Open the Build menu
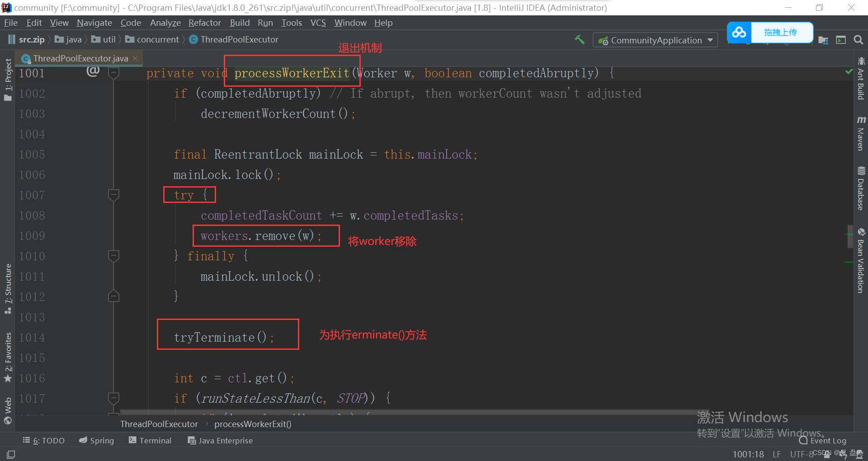The width and height of the screenshot is (868, 461). (240, 23)
